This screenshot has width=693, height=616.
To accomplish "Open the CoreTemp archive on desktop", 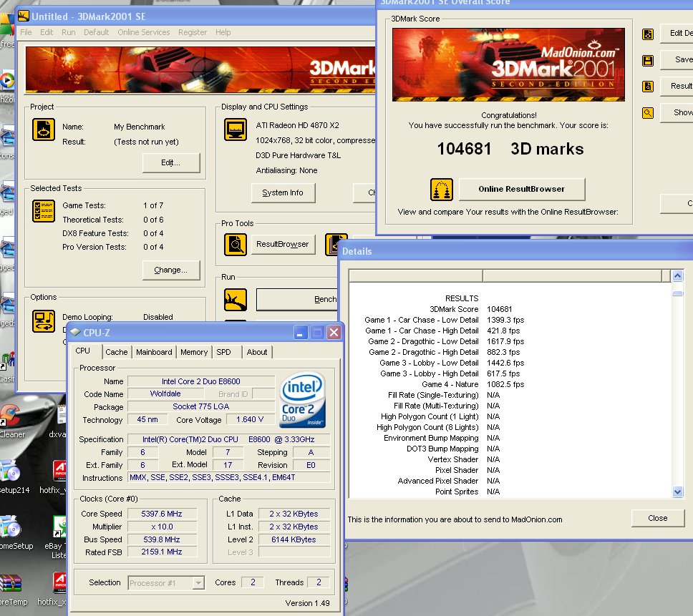I will click(x=10, y=585).
